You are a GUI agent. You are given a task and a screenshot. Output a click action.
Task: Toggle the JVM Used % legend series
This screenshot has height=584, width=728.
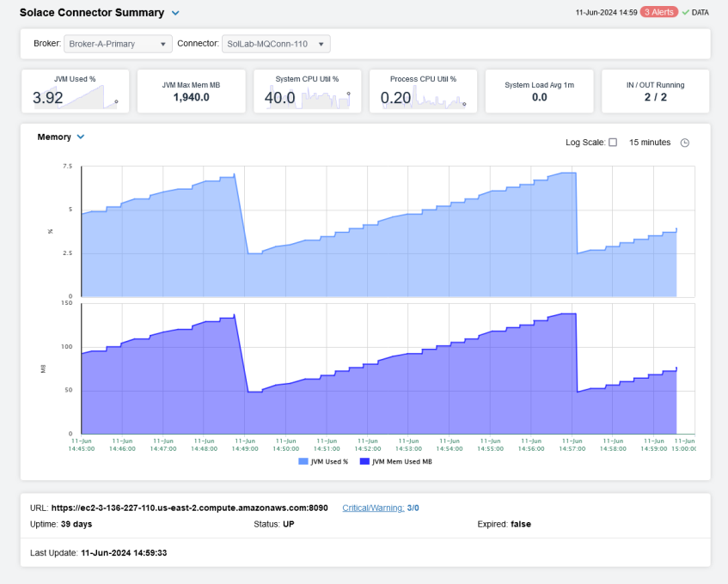[323, 462]
